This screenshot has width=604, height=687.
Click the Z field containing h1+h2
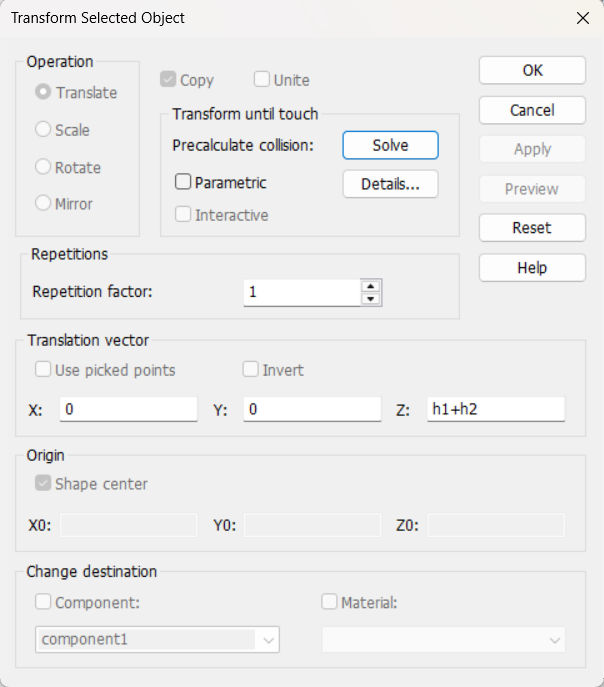pyautogui.click(x=496, y=409)
